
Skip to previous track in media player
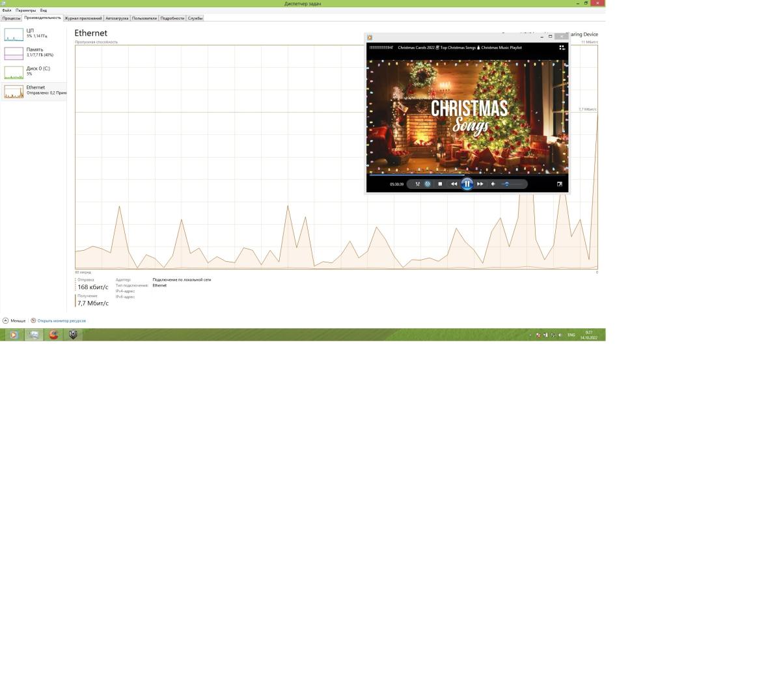(454, 184)
